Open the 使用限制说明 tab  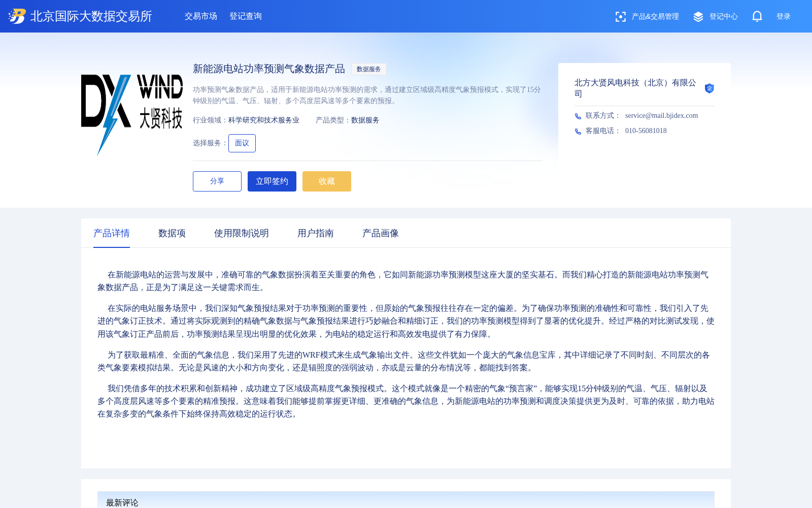point(242,233)
